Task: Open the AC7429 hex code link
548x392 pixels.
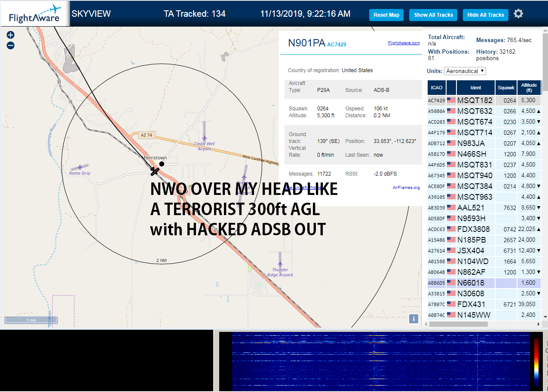Action: point(337,45)
